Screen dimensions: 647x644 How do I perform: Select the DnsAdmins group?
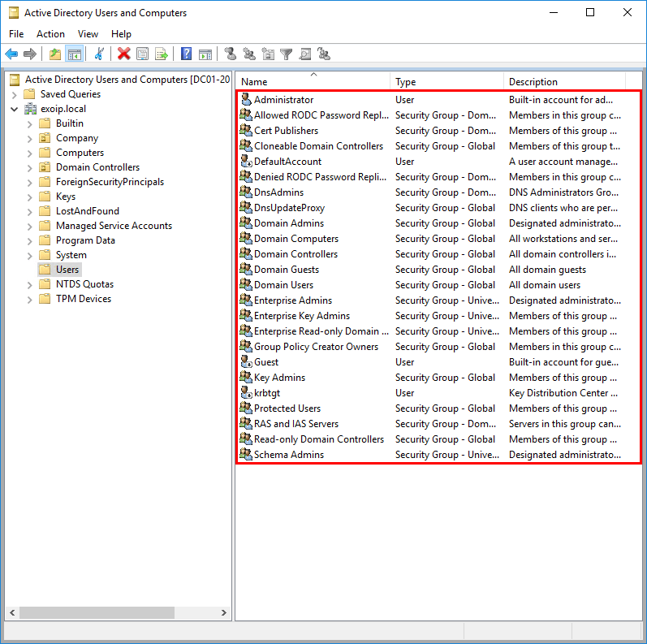(x=278, y=192)
